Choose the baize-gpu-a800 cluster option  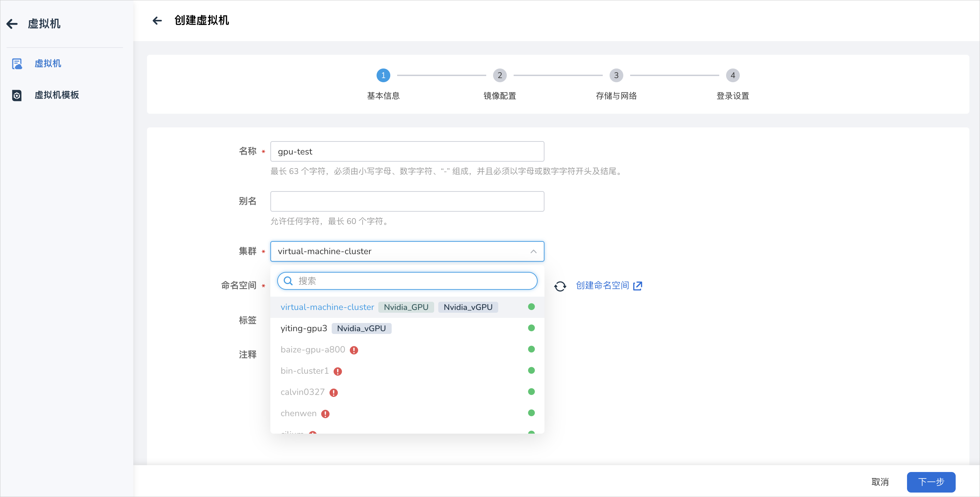pos(407,349)
